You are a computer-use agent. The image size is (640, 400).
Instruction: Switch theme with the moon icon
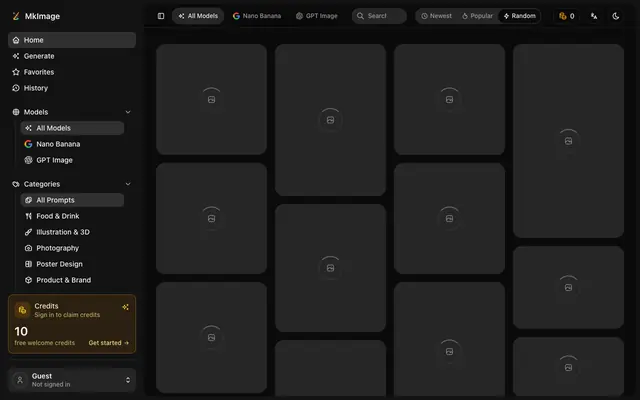tap(616, 16)
